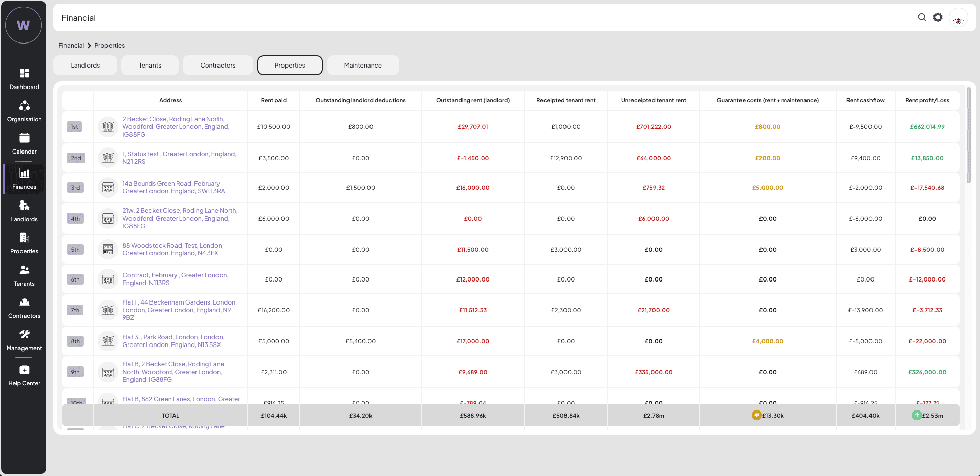980x476 pixels.
Task: Open settings via the gear icon
Action: point(938,17)
